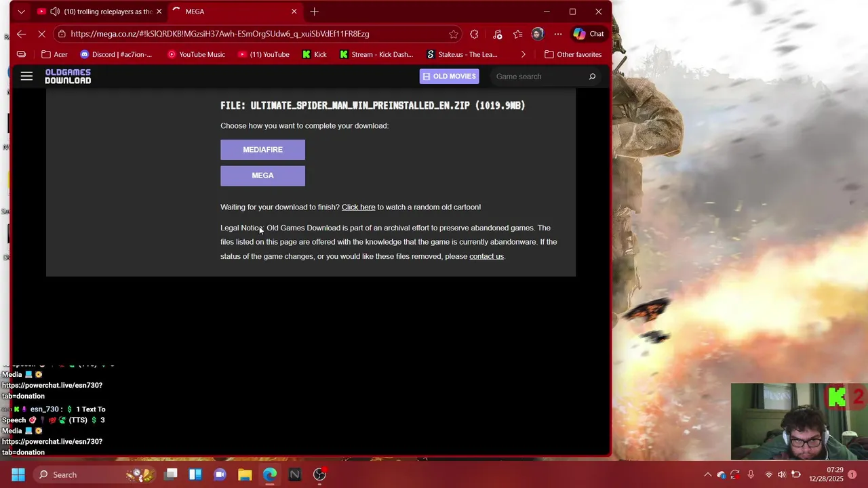This screenshot has height=488, width=868.
Task: Expand the tab actions dropdown chevron
Action: (21, 12)
